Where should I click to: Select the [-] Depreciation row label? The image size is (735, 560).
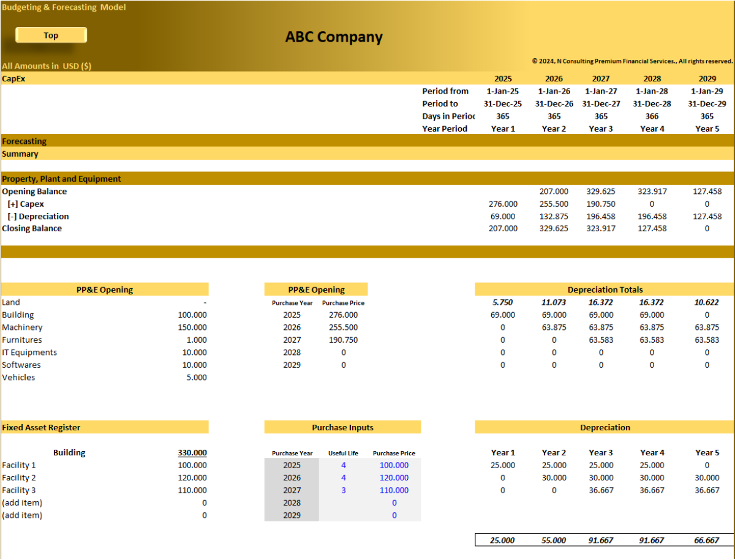click(x=38, y=216)
